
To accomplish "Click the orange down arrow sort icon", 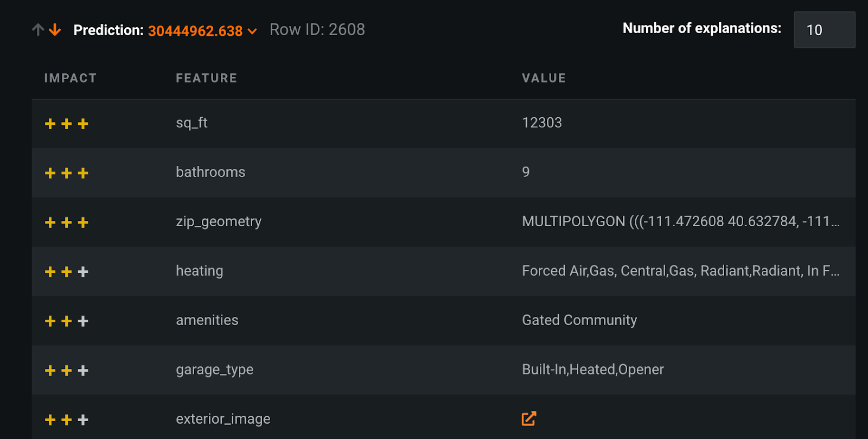I will coord(55,30).
